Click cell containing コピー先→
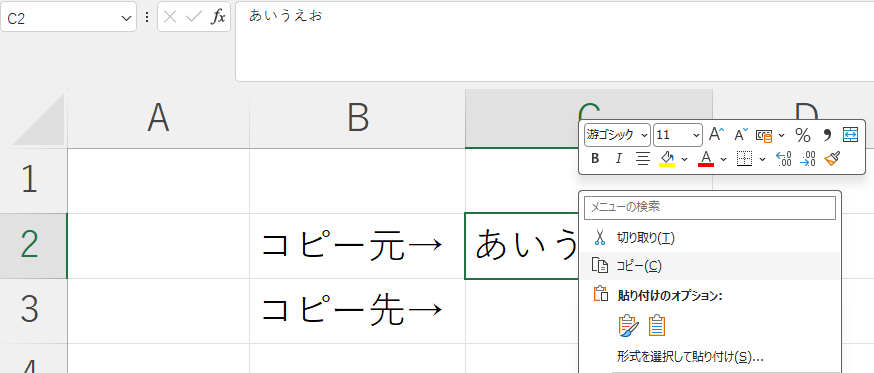 [x=357, y=311]
